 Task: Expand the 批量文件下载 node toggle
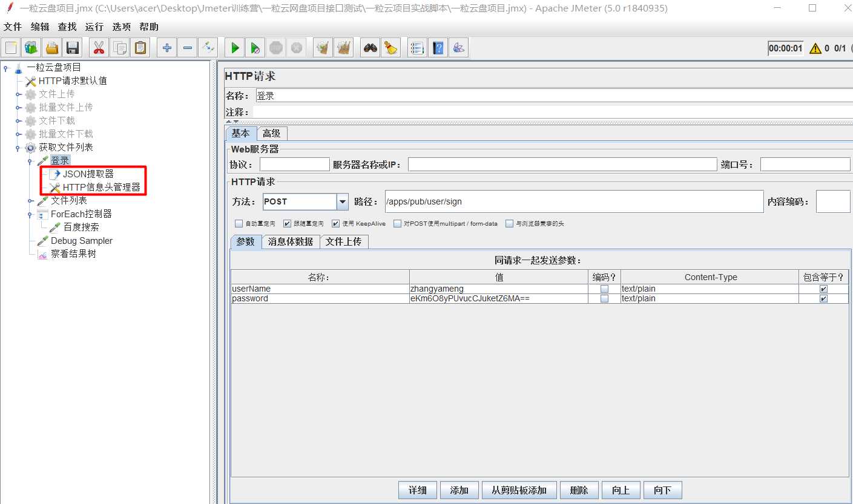pos(19,134)
